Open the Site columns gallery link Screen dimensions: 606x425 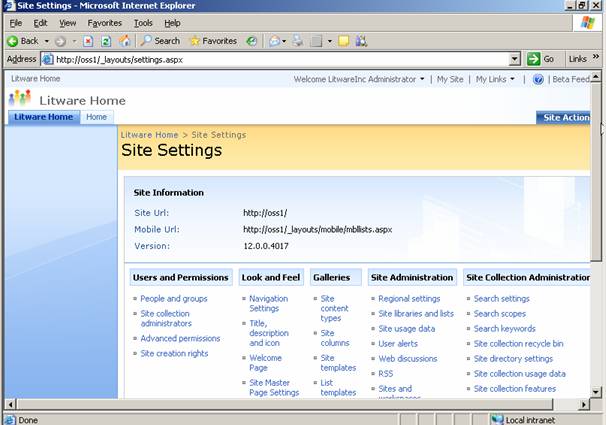pyautogui.click(x=334, y=338)
